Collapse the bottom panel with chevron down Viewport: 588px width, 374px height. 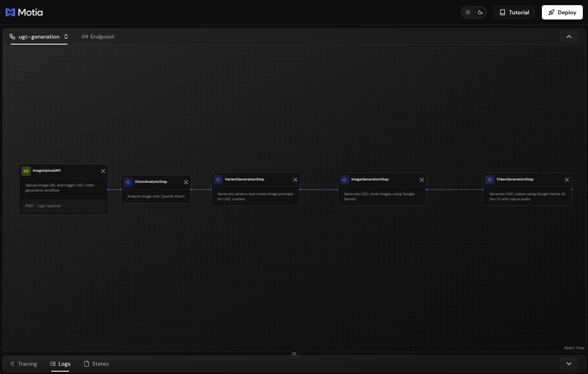[569, 364]
